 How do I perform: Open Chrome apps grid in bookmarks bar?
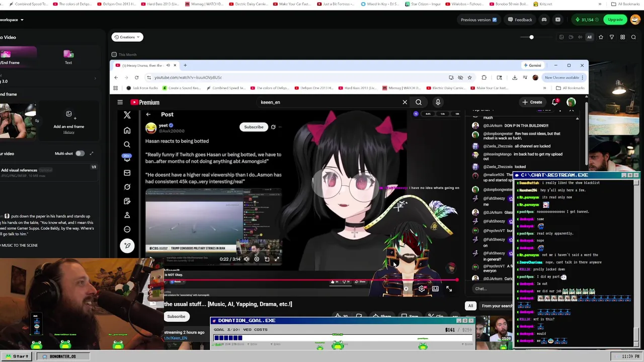(x=115, y=88)
